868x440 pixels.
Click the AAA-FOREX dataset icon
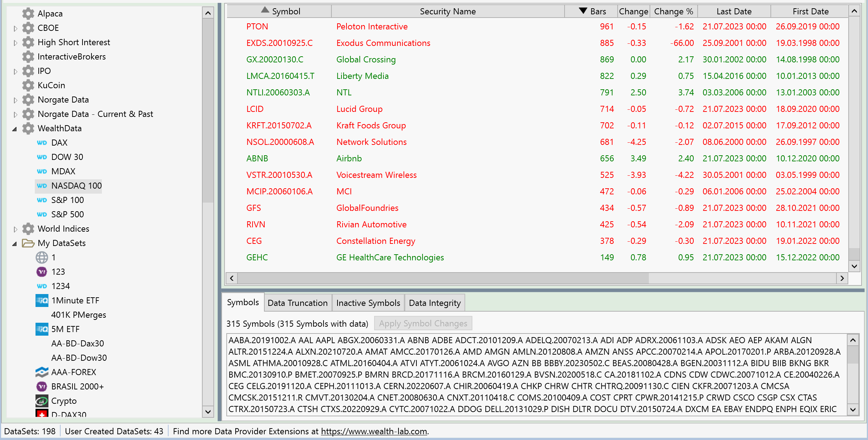[42, 372]
